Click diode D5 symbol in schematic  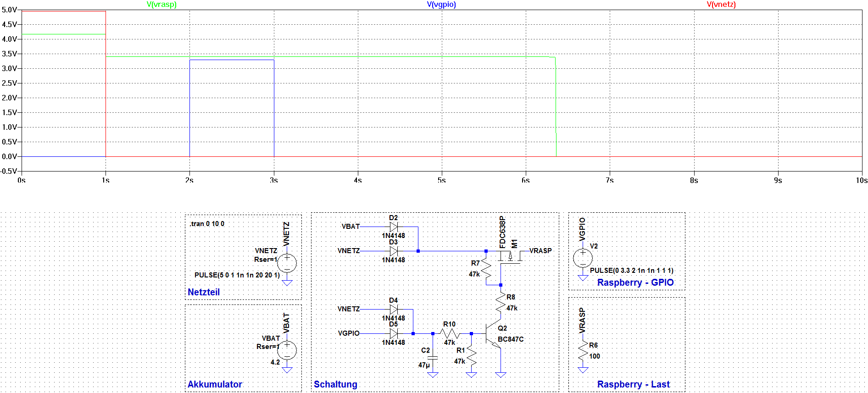pos(394,333)
